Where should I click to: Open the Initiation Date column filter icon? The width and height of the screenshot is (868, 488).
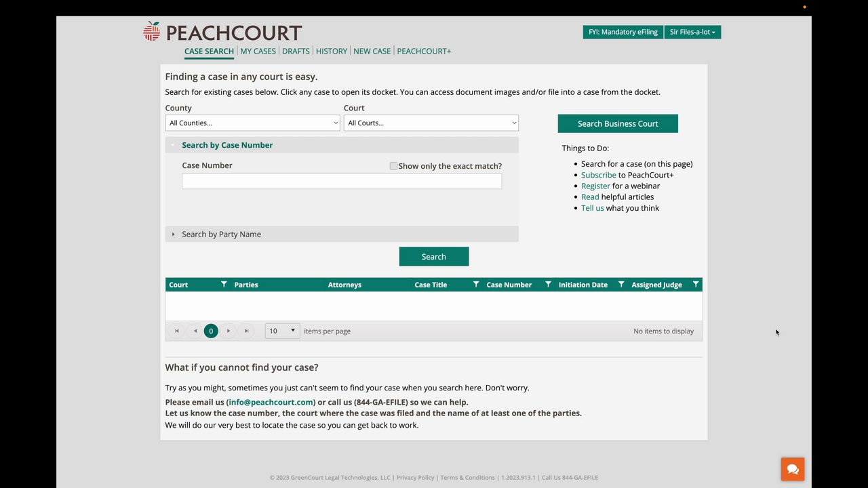(621, 285)
